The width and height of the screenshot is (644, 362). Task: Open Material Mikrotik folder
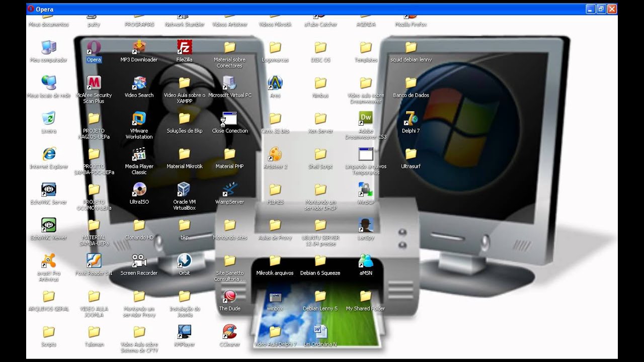(x=185, y=154)
